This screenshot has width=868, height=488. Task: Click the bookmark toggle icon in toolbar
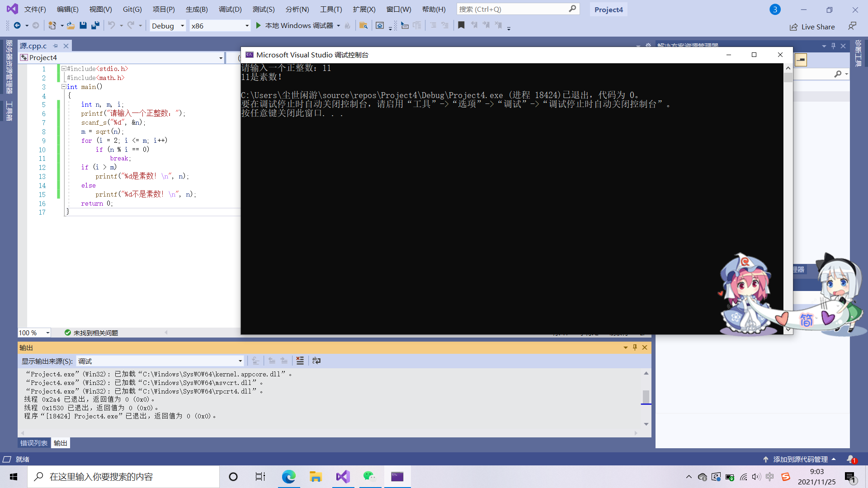pyautogui.click(x=461, y=26)
